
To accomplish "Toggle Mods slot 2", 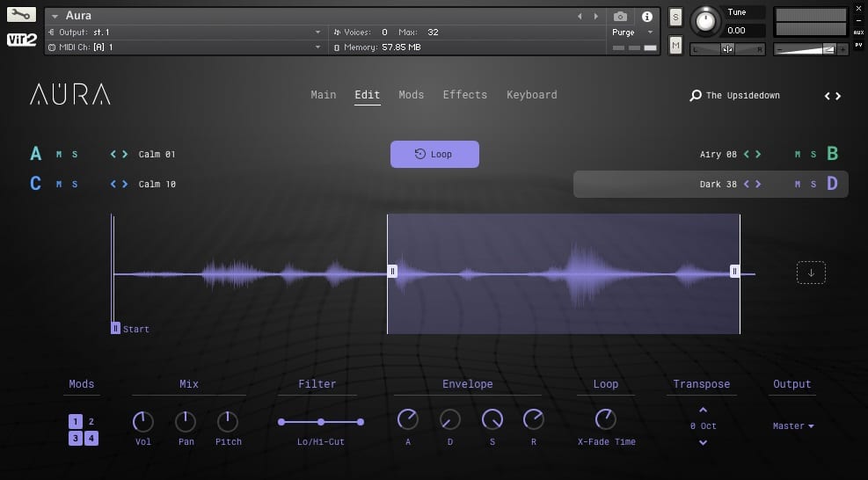I will point(91,421).
